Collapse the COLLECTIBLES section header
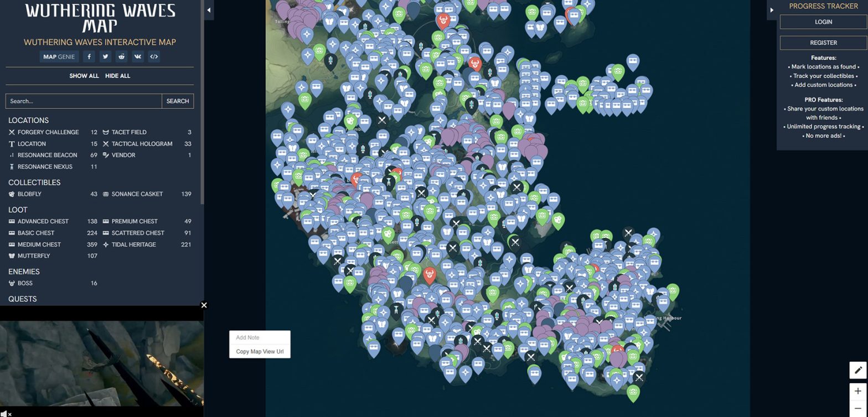 pos(34,183)
